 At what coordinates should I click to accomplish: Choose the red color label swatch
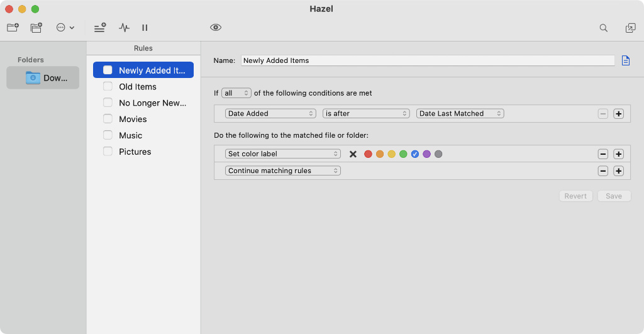click(x=368, y=154)
